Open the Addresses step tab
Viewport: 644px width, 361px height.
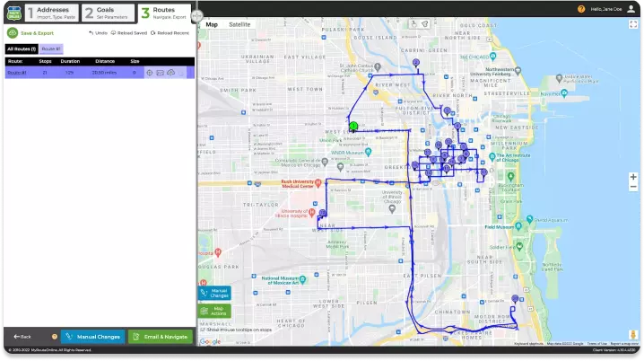(x=52, y=13)
